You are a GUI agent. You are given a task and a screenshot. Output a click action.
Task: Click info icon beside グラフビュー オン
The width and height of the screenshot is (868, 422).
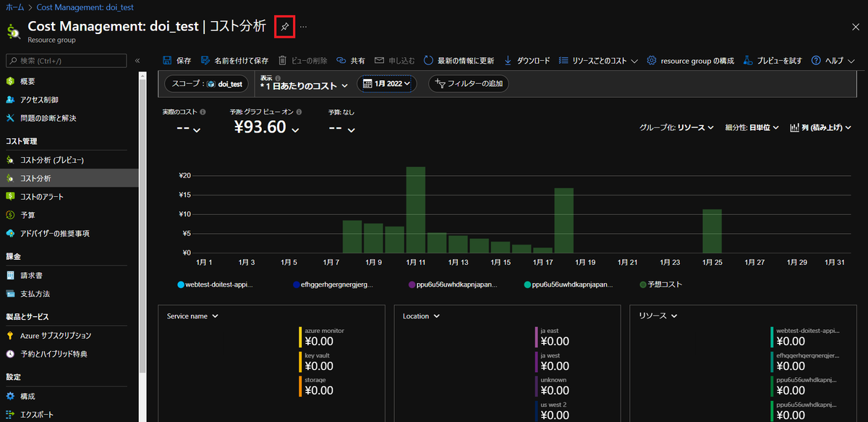pos(299,112)
